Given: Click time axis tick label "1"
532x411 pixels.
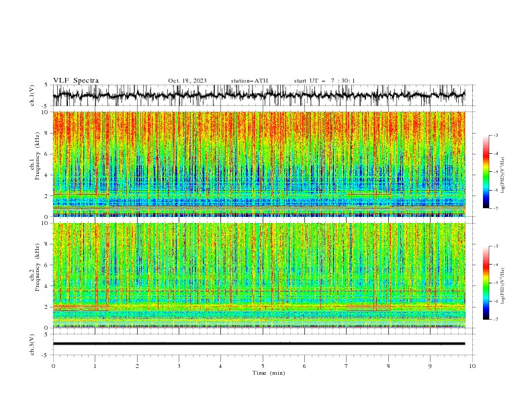Looking at the screenshot, I should (x=95, y=366).
